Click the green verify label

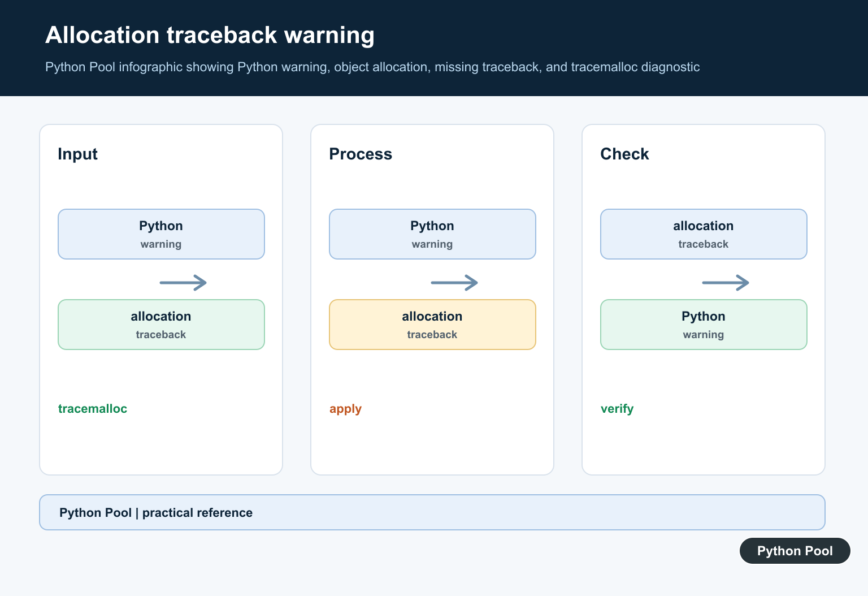pos(617,409)
